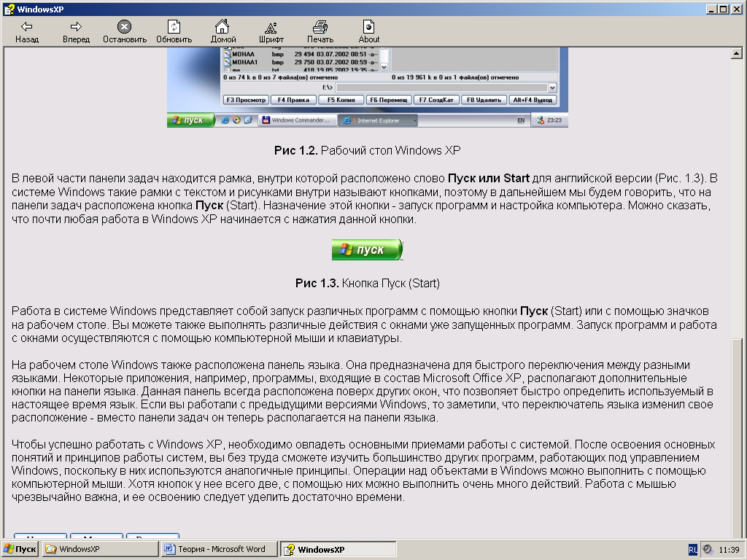This screenshot has height=560, width=747.
Task: Click the caption 'Рис 1.2. Рабочий стол Windows XP'
Action: [368, 150]
